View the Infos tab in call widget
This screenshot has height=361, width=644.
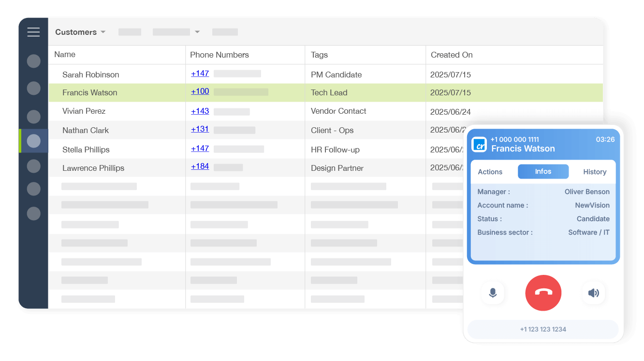coord(543,171)
